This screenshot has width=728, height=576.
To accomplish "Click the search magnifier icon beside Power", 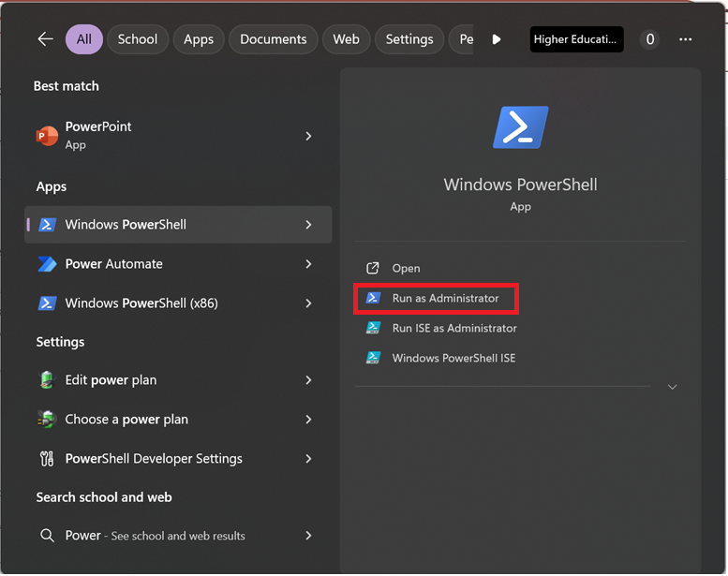I will pyautogui.click(x=47, y=536).
